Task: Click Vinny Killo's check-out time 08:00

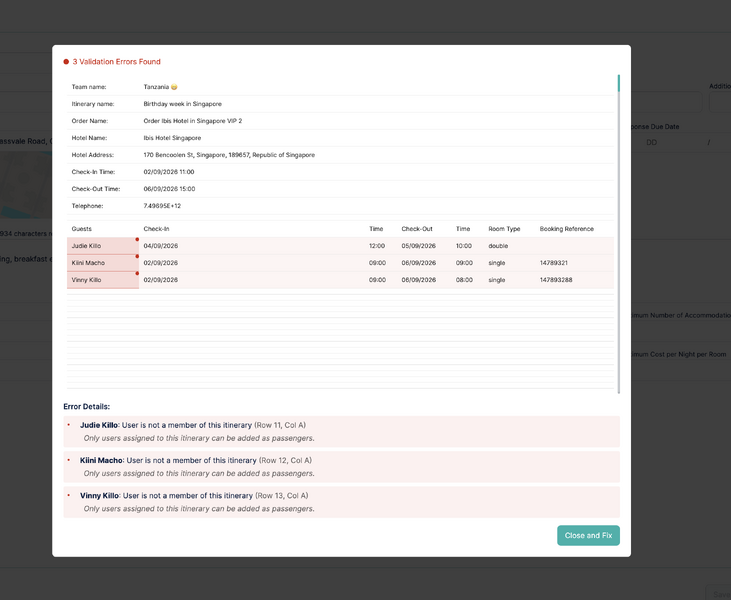Action: tap(464, 280)
